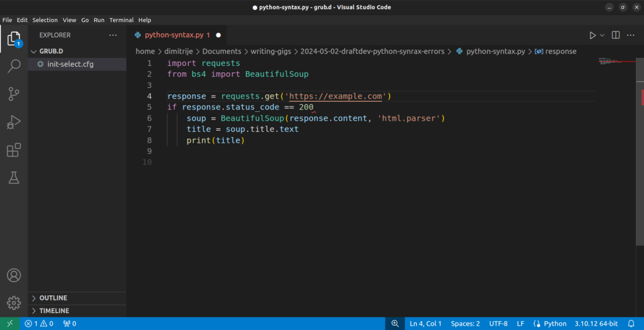
Task: Open Run and Debug view
Action: point(13,122)
